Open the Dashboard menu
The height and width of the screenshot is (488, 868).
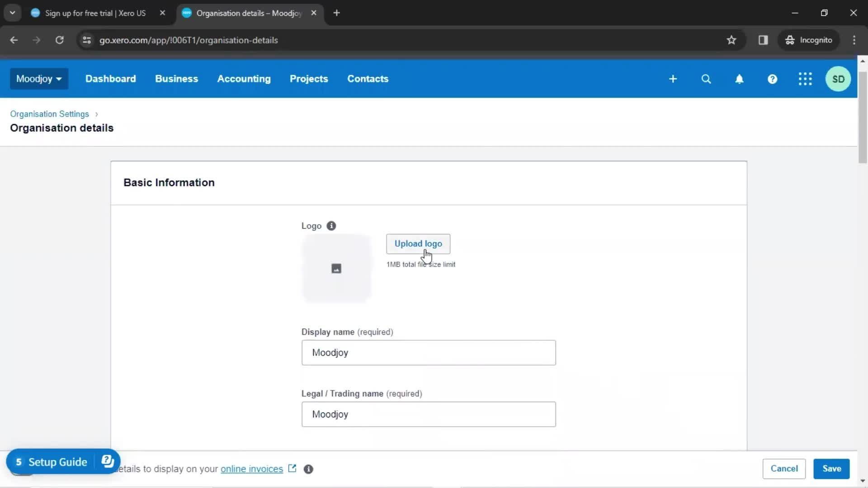110,79
